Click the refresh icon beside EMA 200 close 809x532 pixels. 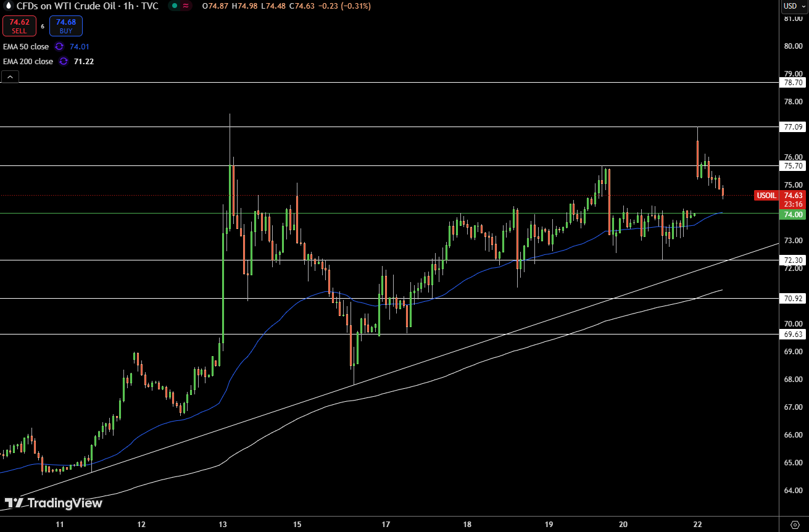tap(64, 61)
